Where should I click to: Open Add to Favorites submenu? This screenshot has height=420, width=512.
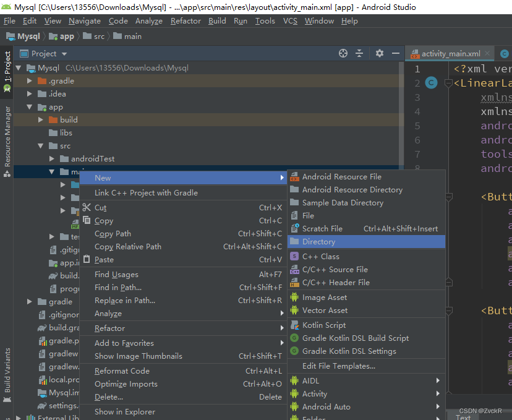[183, 343]
